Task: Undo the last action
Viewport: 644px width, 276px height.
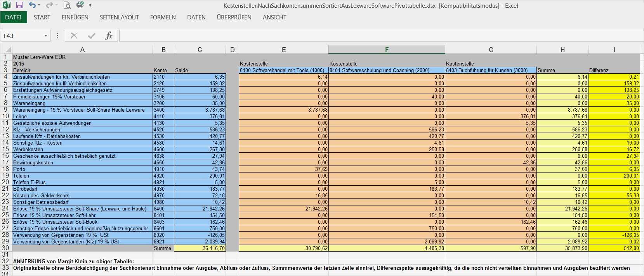Action: (x=32, y=5)
